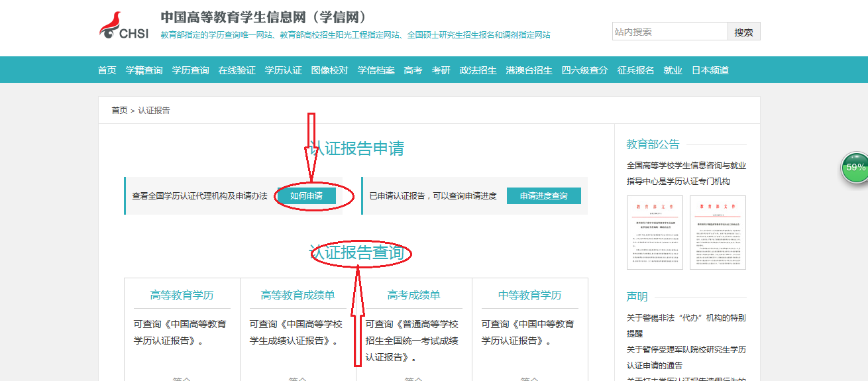Open the 中等教育学历 card heading
Viewport: 868px width, 381px height.
click(529, 296)
